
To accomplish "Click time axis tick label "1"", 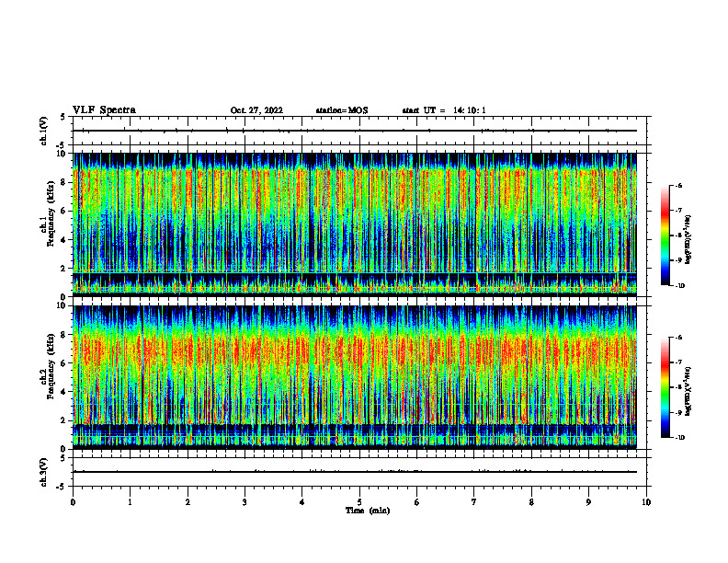I will tap(130, 502).
